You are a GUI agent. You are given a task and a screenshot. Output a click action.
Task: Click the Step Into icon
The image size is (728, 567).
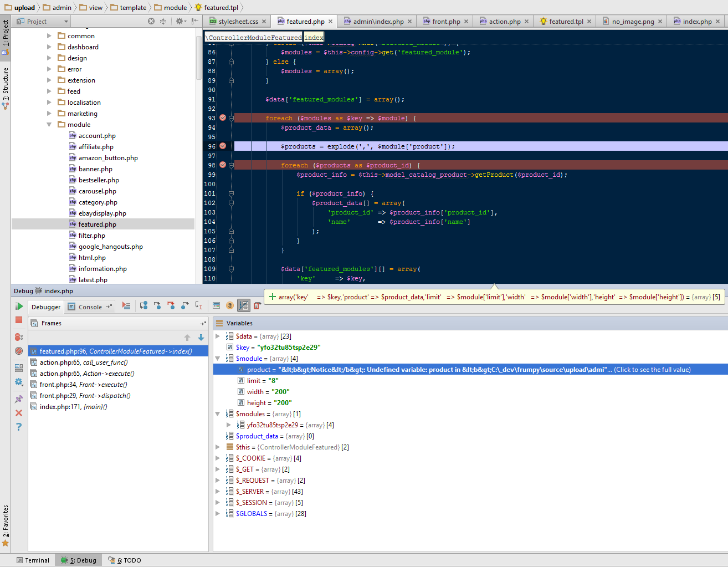point(157,306)
